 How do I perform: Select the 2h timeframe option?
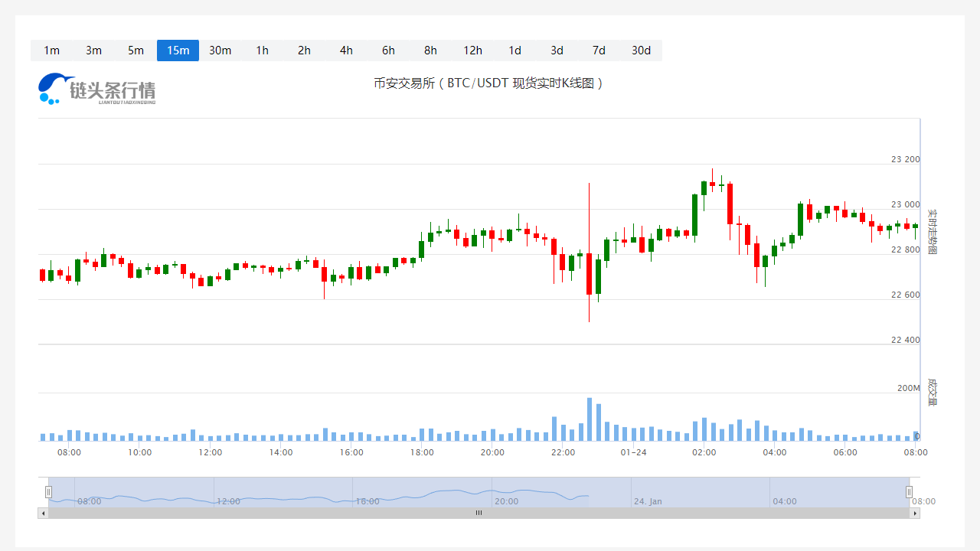[x=304, y=50]
